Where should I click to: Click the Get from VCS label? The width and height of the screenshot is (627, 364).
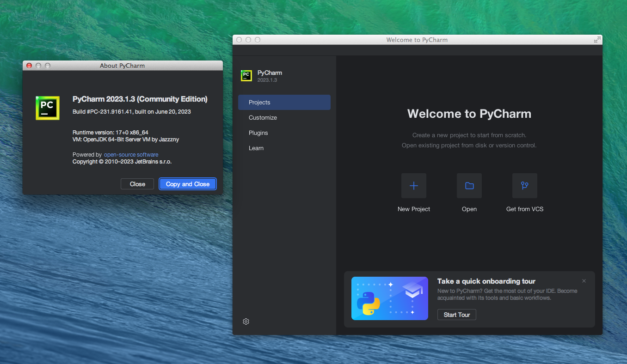pos(525,209)
